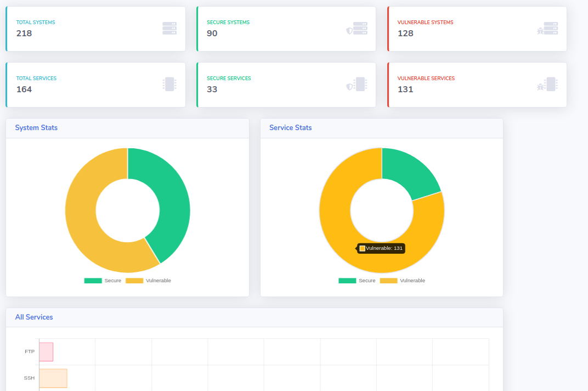Click the secure systems value 90
This screenshot has width=588, height=391.
click(x=212, y=33)
